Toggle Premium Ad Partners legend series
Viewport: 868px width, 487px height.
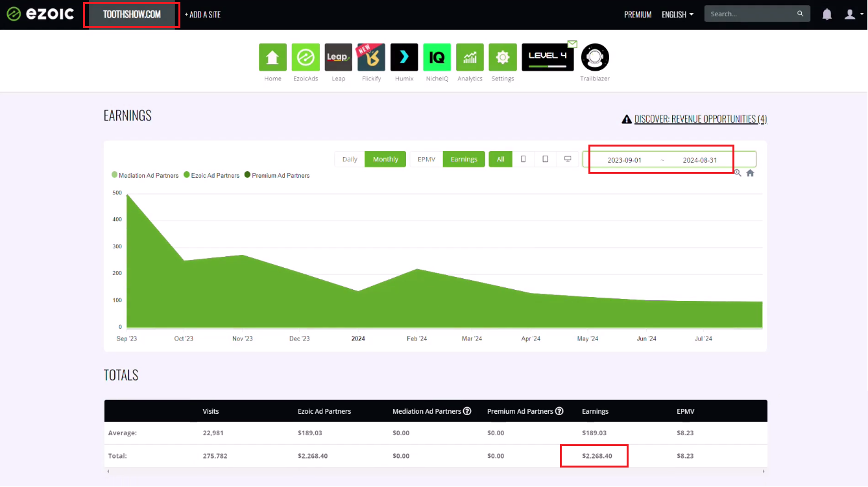pyautogui.click(x=277, y=175)
